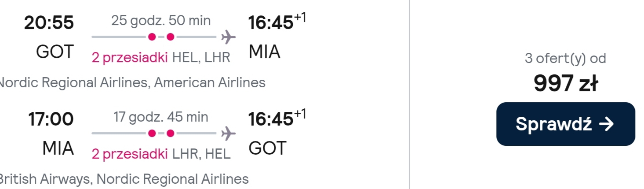Click the Sprawdź button
Screen dimensions: 644x189
click(x=565, y=124)
